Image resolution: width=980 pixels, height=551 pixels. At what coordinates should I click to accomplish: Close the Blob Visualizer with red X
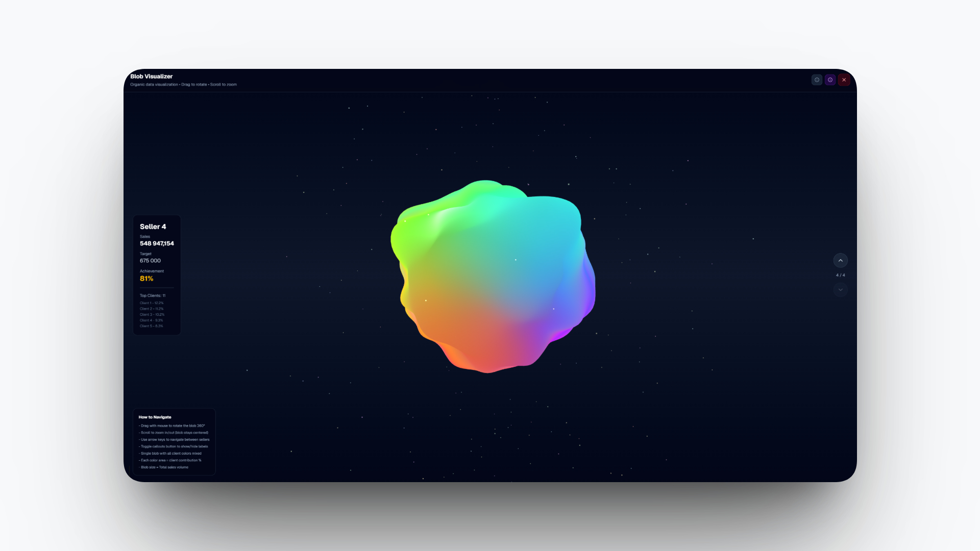pyautogui.click(x=844, y=80)
